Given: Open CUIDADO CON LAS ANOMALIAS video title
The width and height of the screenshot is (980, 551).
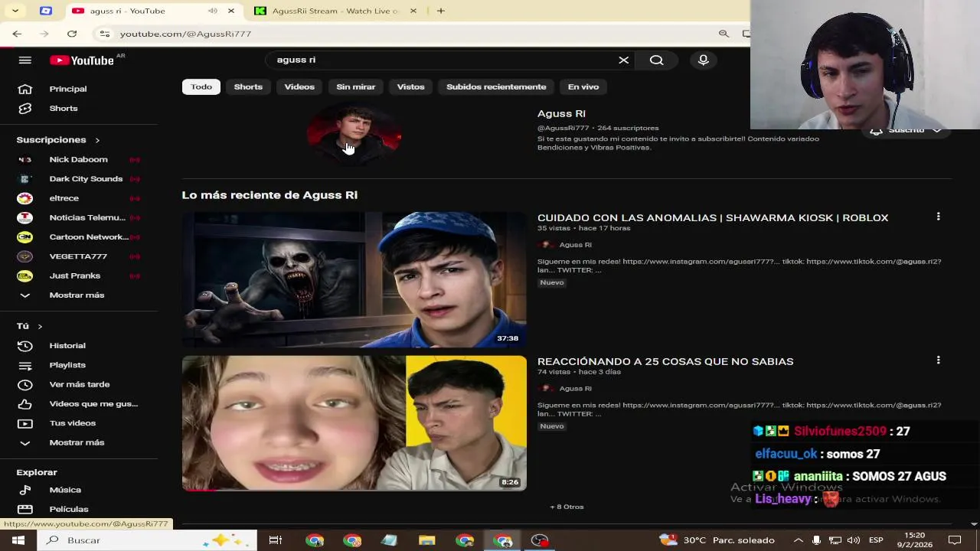Looking at the screenshot, I should (713, 217).
